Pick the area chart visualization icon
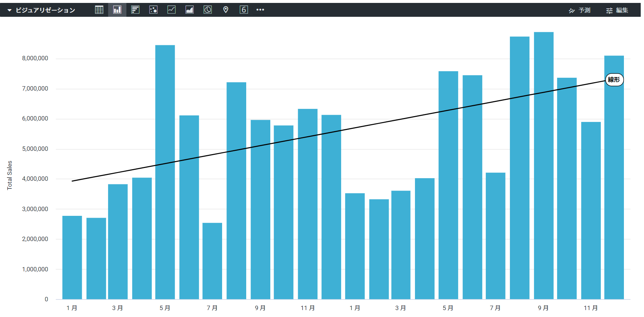 190,10
